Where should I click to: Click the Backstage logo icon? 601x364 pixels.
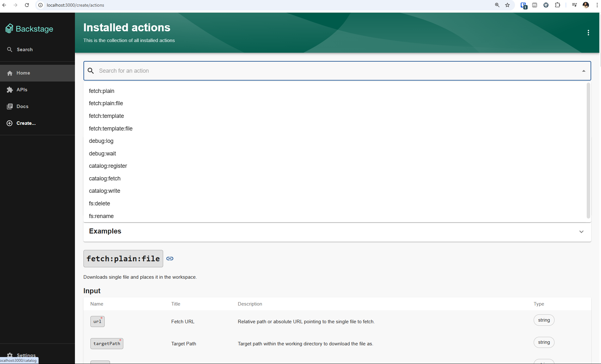point(9,29)
